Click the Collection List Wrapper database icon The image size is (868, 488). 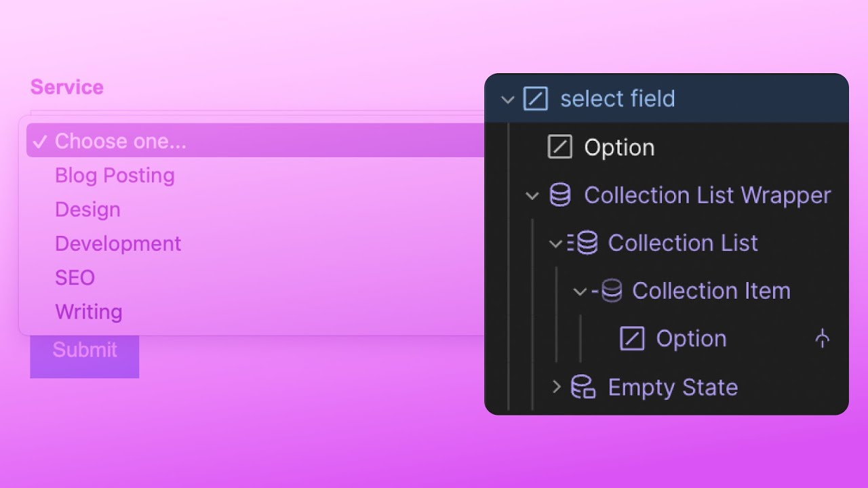point(559,195)
